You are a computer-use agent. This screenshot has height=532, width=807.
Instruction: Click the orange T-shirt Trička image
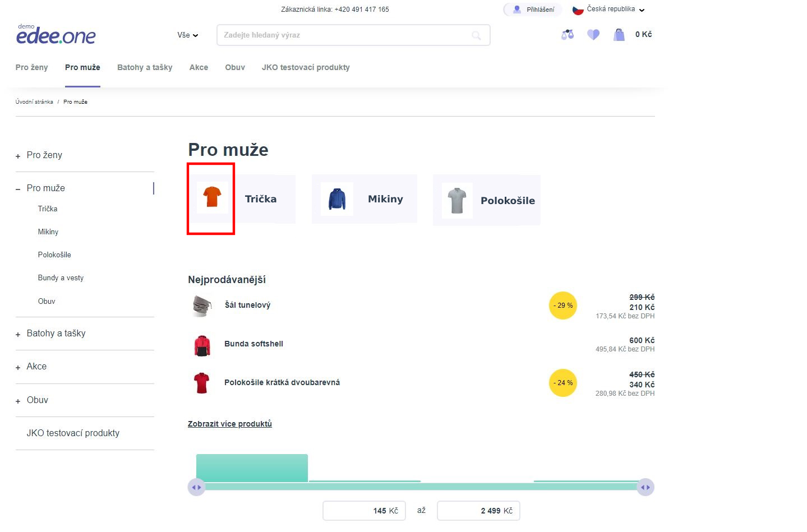[212, 197]
